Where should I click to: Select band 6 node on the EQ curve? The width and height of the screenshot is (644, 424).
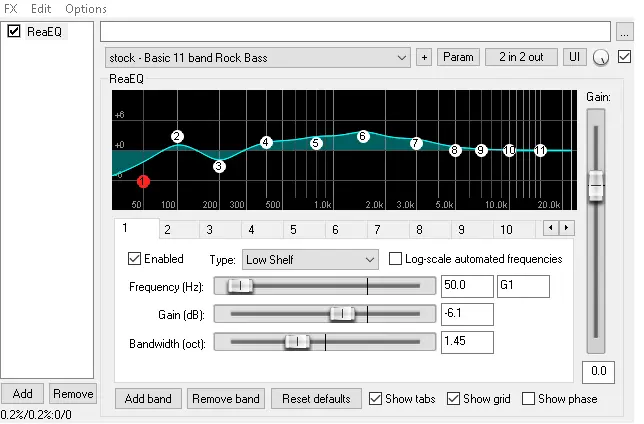363,135
